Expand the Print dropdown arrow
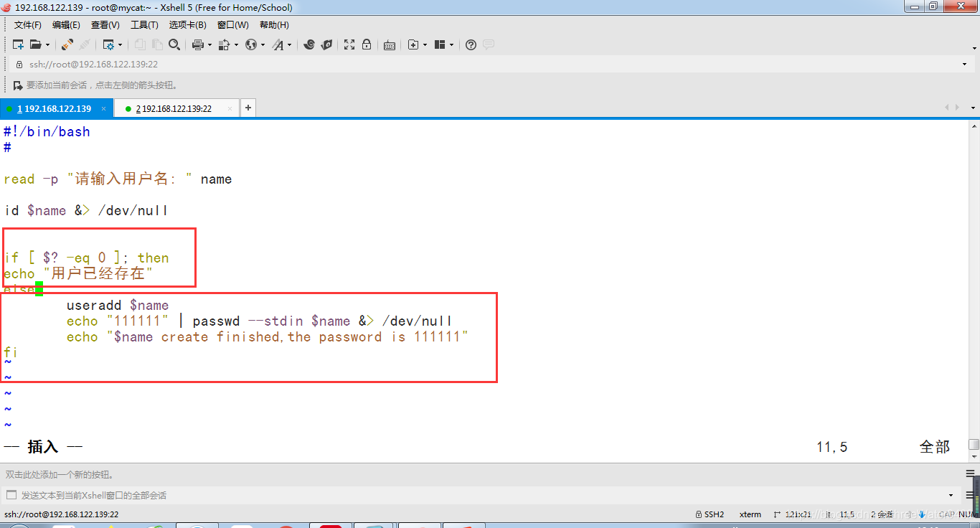The width and height of the screenshot is (980, 528). point(209,44)
